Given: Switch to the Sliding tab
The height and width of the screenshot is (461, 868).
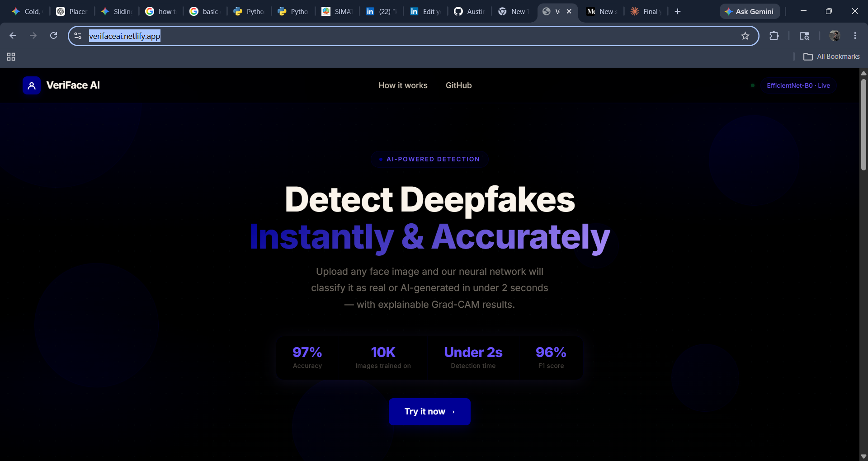Looking at the screenshot, I should 117,11.
